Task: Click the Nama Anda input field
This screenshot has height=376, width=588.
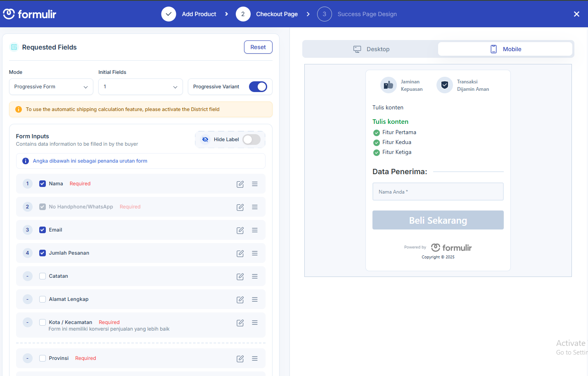Action: click(x=438, y=192)
